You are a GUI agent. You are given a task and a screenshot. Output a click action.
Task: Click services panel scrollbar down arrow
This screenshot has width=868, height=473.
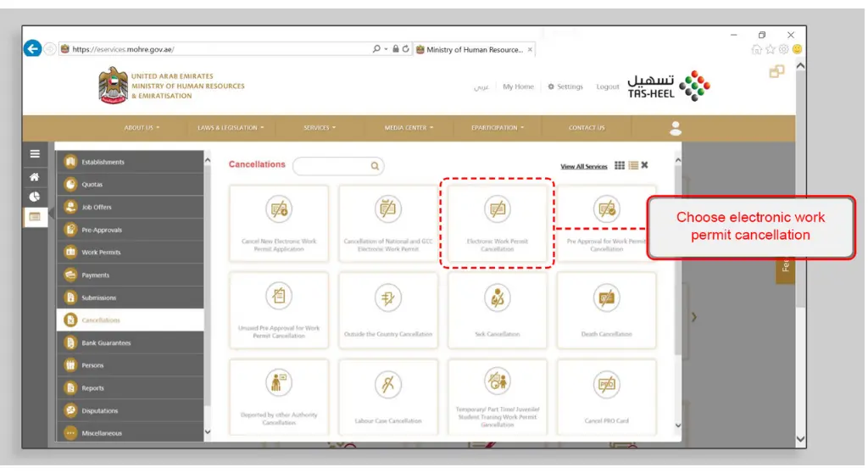click(678, 426)
